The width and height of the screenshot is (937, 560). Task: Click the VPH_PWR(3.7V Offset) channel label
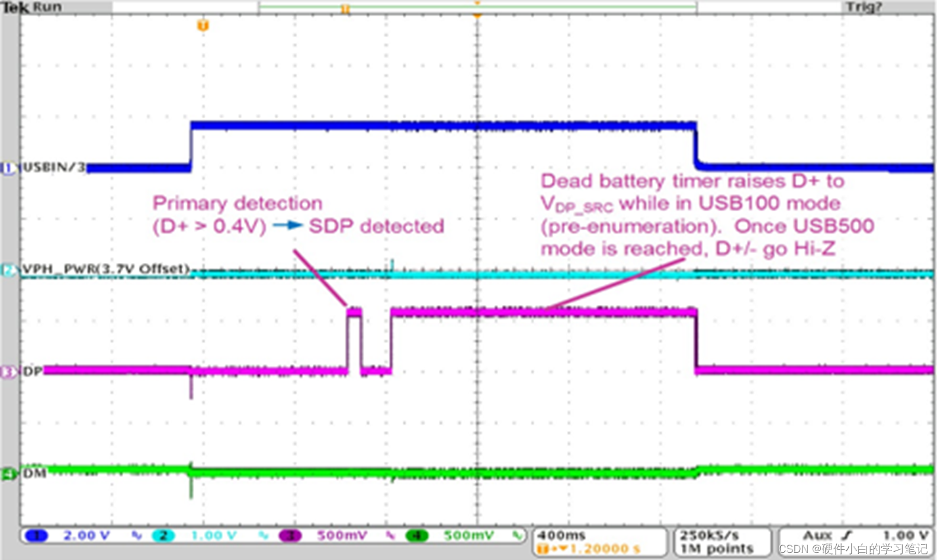106,269
